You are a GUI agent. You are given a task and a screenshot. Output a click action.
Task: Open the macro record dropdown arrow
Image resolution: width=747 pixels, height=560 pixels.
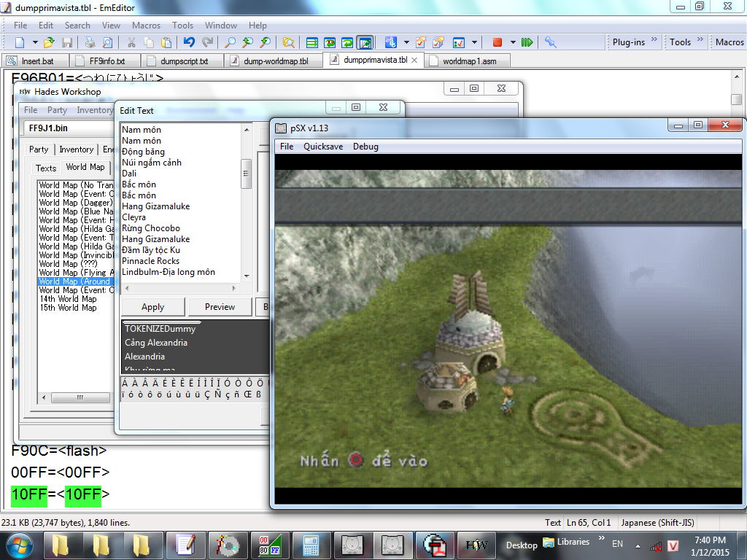point(513,42)
